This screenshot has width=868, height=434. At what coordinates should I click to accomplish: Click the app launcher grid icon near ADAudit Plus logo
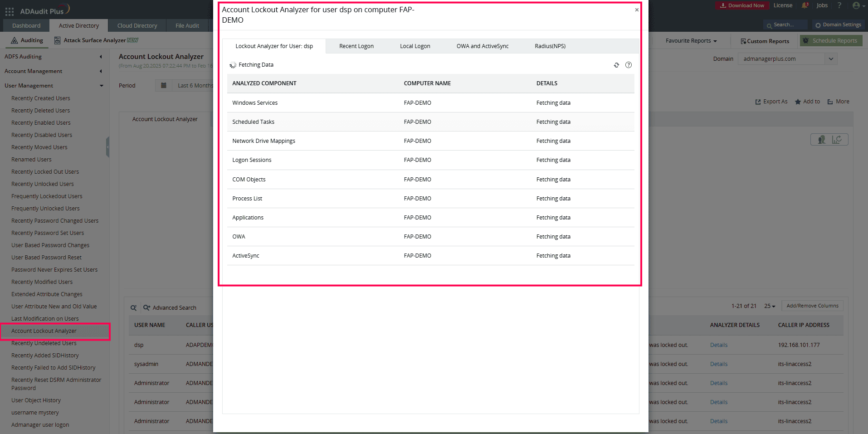9,11
